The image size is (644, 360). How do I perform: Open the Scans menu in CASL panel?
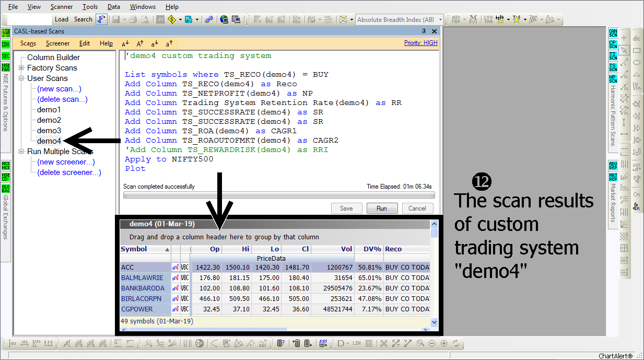click(x=28, y=43)
